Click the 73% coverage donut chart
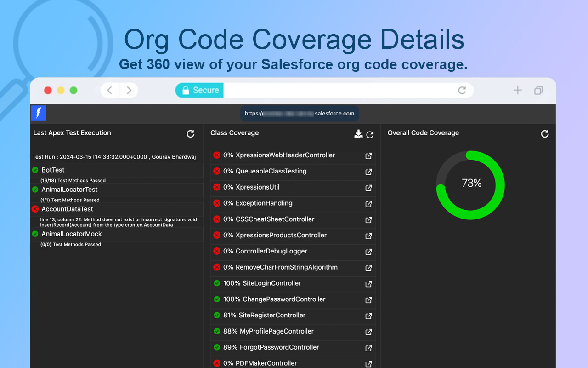This screenshot has width=588, height=368. [x=470, y=185]
